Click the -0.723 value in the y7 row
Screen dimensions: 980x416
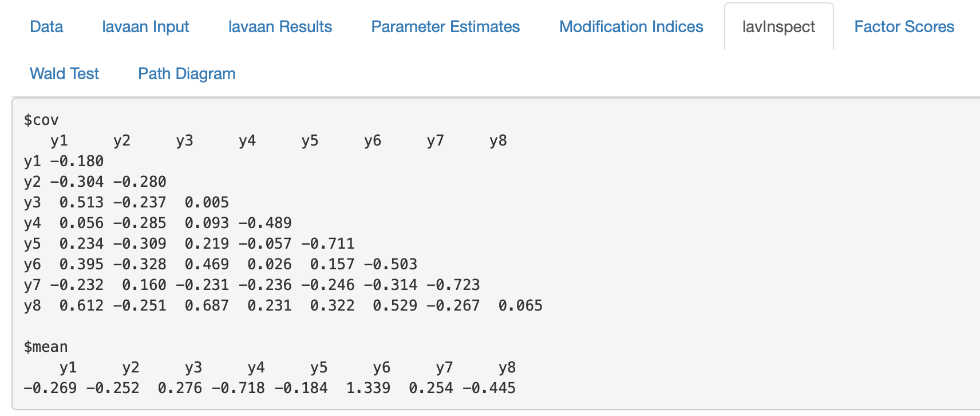point(453,285)
